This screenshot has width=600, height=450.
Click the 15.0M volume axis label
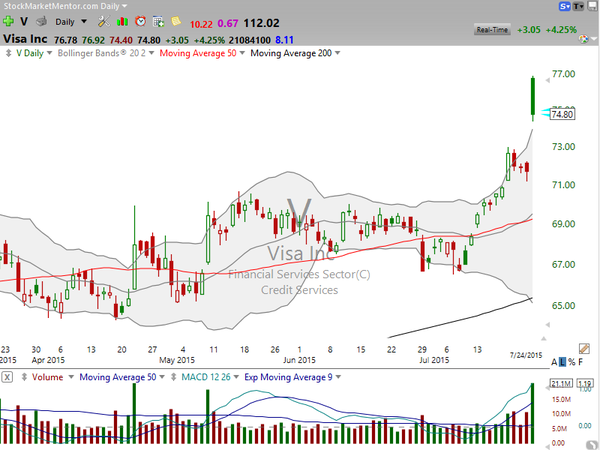pos(562,399)
